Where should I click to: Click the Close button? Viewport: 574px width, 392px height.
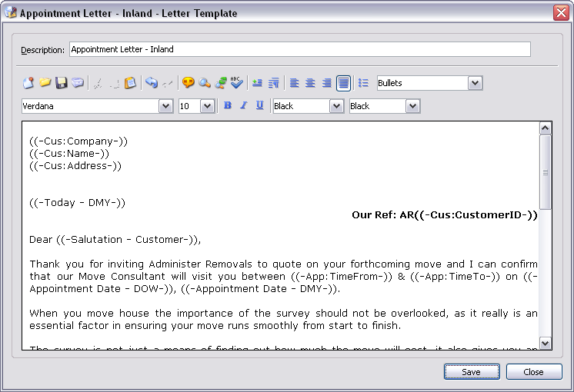[x=533, y=372]
